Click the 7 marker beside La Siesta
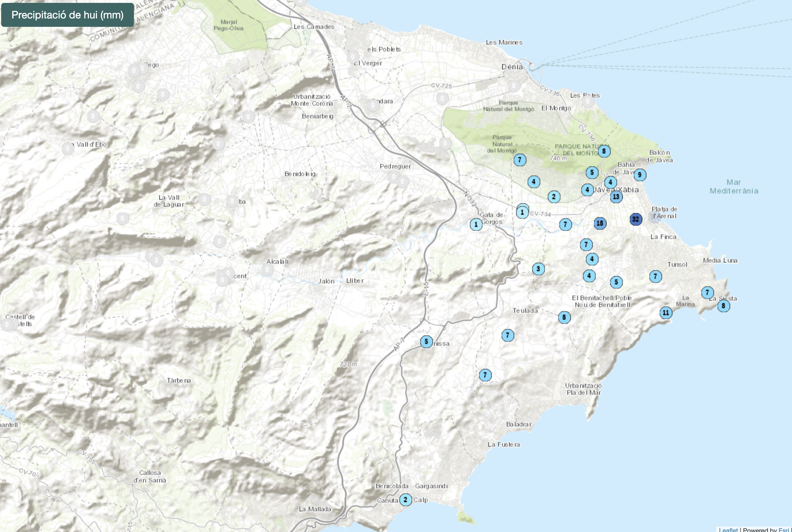The width and height of the screenshot is (792, 532). (707, 293)
